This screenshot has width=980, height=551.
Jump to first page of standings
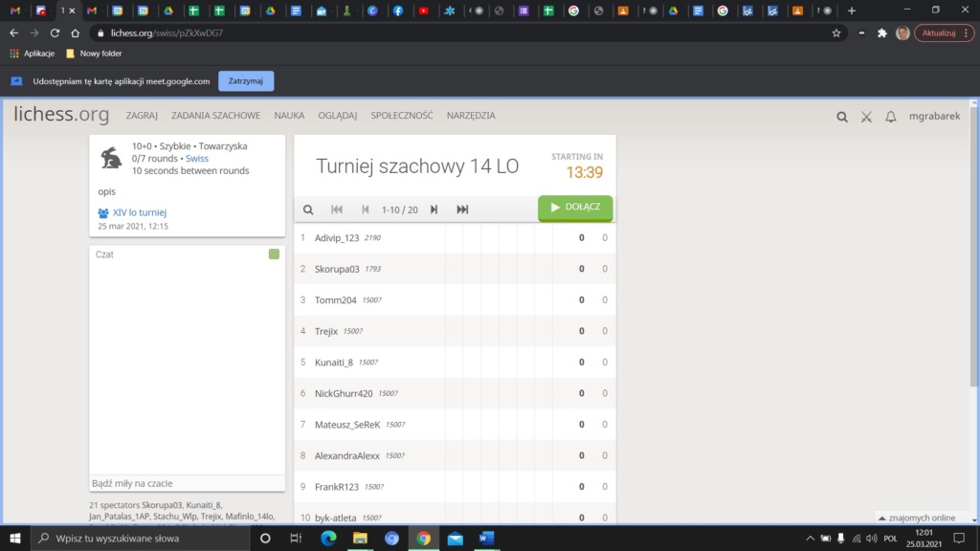337,209
